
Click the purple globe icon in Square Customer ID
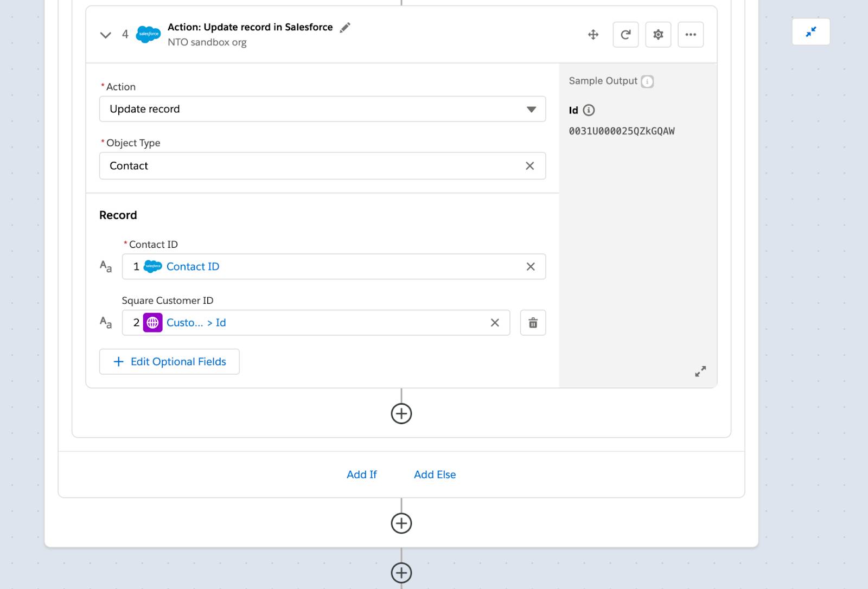pos(153,323)
